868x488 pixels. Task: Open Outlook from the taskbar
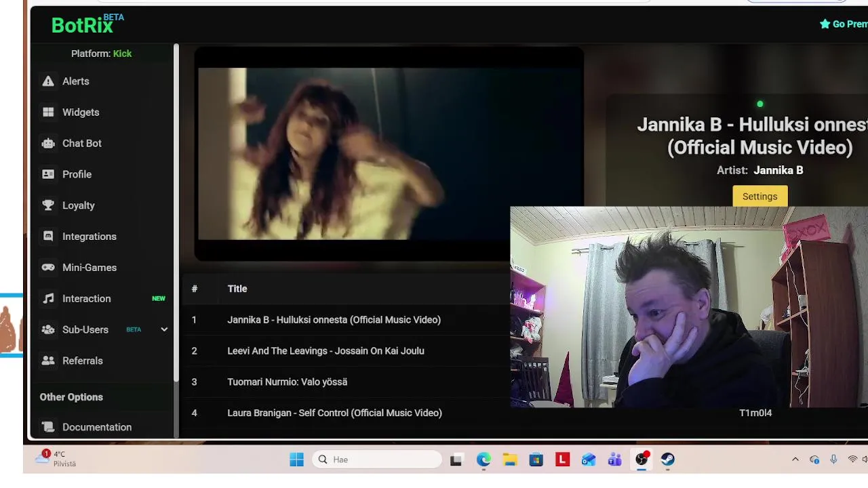point(589,460)
